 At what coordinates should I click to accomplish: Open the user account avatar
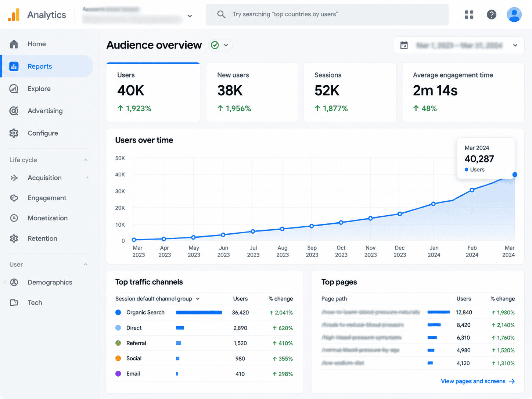tap(514, 14)
